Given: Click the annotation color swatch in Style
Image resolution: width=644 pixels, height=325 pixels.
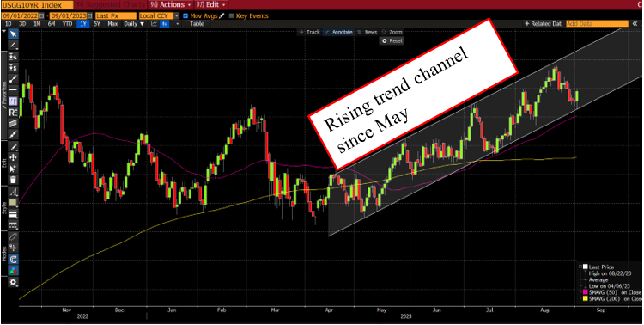Looking at the screenshot, I should click(13, 203).
